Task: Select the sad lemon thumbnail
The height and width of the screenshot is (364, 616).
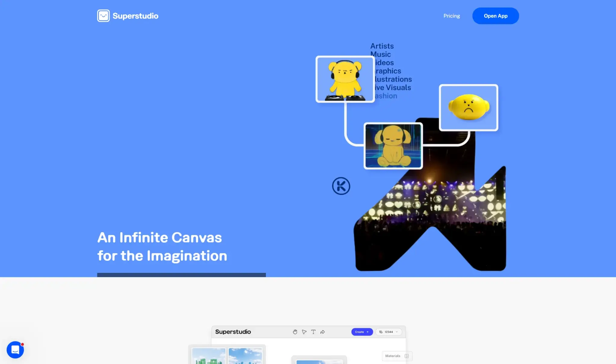Action: click(468, 107)
